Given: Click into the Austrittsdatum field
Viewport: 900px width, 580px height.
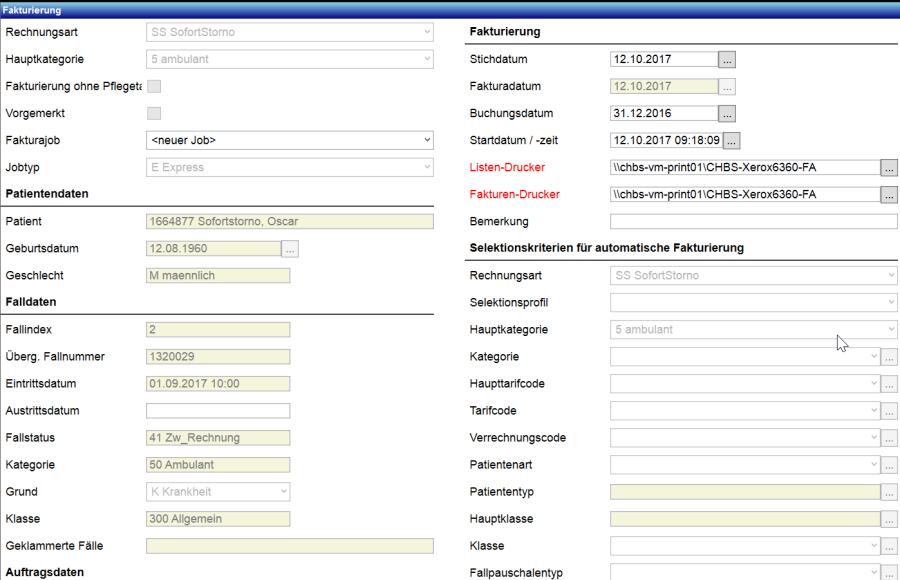Looking at the screenshot, I should [218, 411].
